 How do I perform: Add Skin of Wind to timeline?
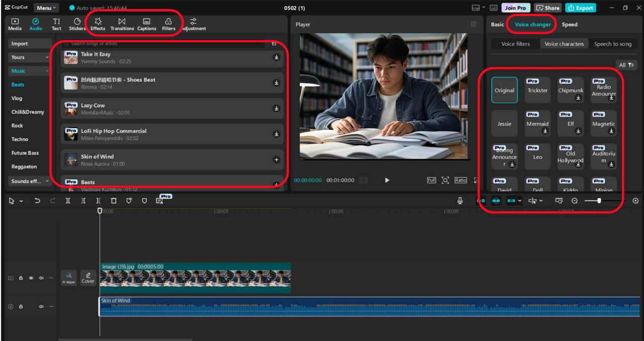276,160
